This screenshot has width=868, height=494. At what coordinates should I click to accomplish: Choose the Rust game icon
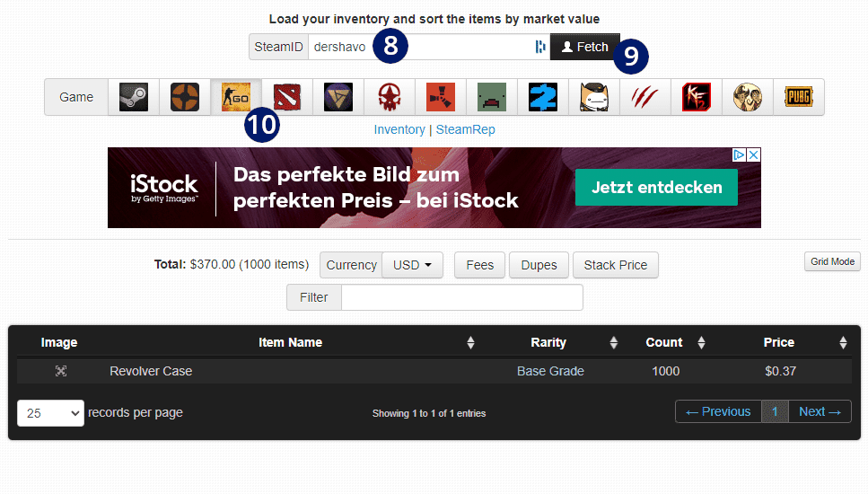(441, 97)
